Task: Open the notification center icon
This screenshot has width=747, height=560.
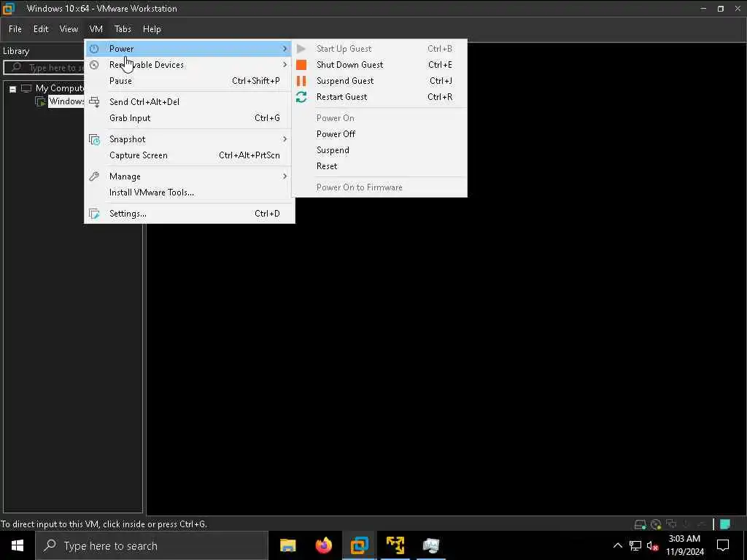Action: (x=723, y=545)
